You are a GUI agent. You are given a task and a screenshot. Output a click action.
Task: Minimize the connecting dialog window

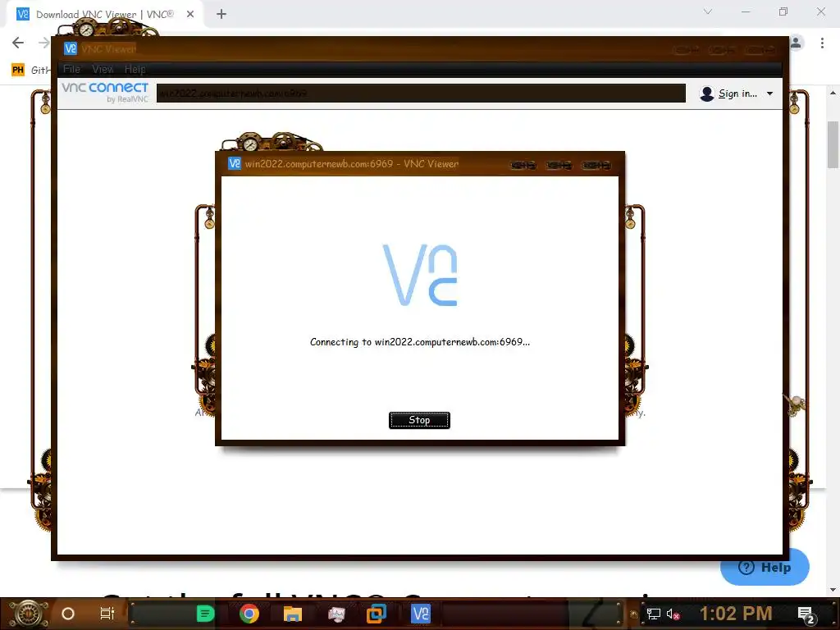523,165
